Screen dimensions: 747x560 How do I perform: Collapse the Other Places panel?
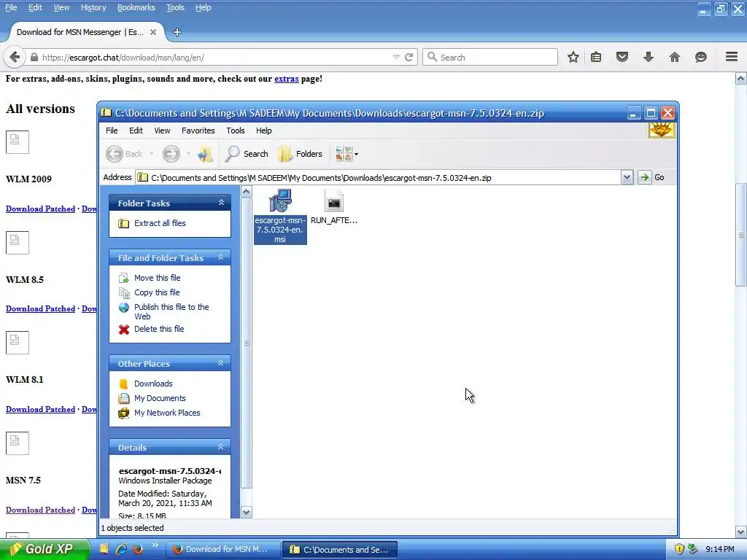(x=220, y=363)
